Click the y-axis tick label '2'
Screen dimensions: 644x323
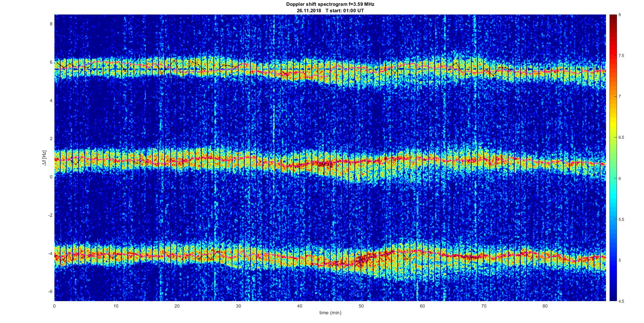pos(51,138)
